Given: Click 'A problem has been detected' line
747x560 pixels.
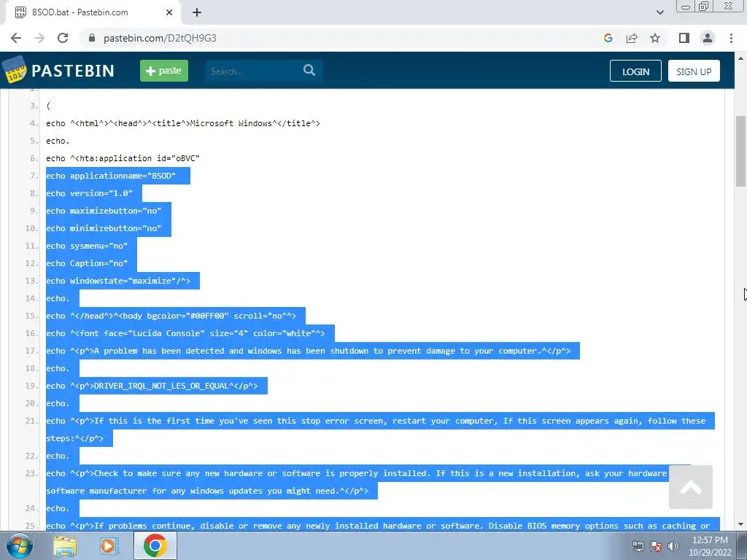Looking at the screenshot, I should tap(309, 351).
